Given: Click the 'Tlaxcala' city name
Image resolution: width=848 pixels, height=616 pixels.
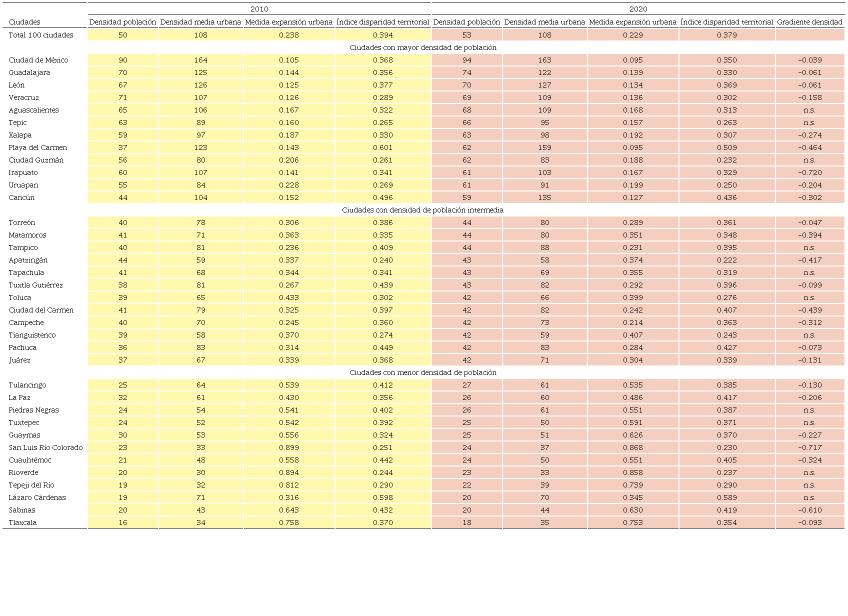Looking at the screenshot, I should click(22, 522).
